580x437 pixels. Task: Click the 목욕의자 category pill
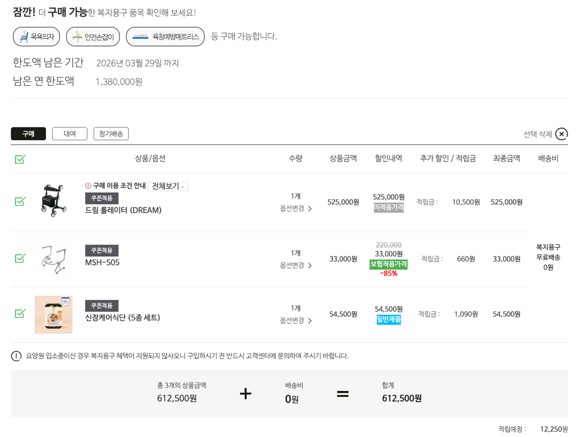(x=36, y=37)
